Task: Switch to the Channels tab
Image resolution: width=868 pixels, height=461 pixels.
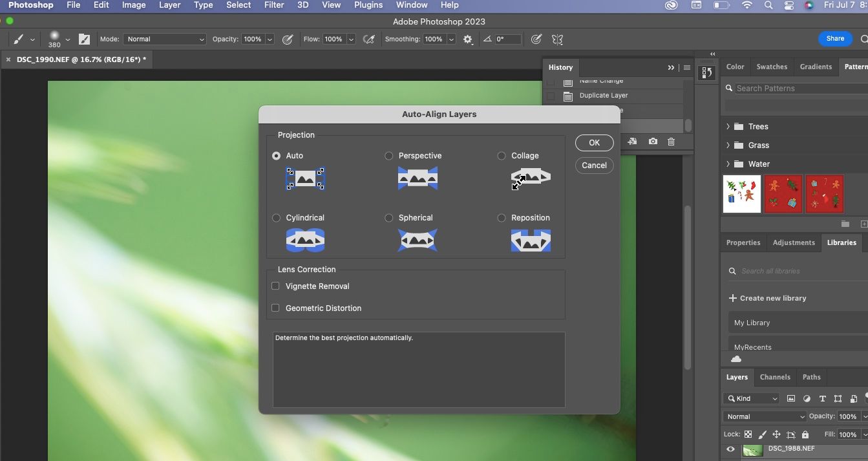Action: 775,377
